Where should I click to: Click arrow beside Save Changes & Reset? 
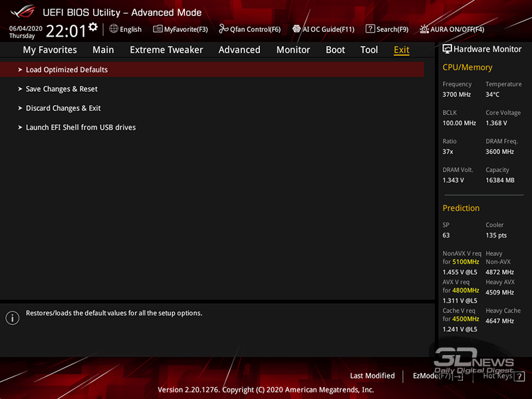coord(20,89)
